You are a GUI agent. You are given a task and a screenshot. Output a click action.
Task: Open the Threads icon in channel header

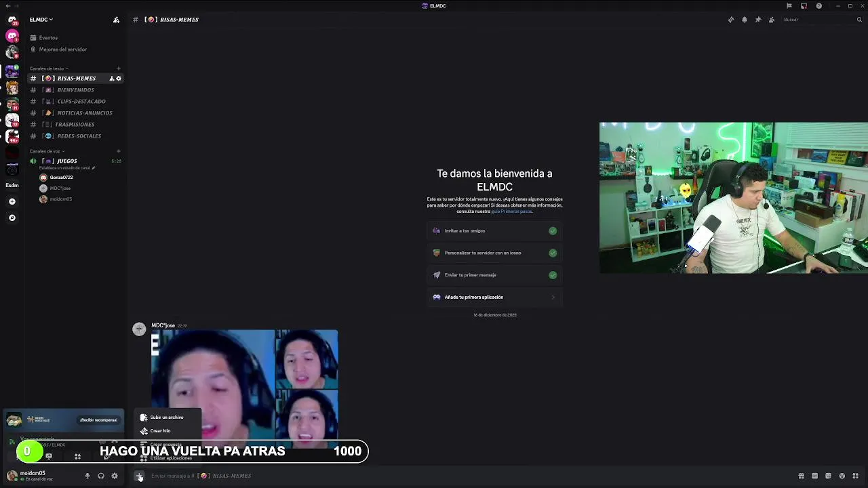pos(731,20)
